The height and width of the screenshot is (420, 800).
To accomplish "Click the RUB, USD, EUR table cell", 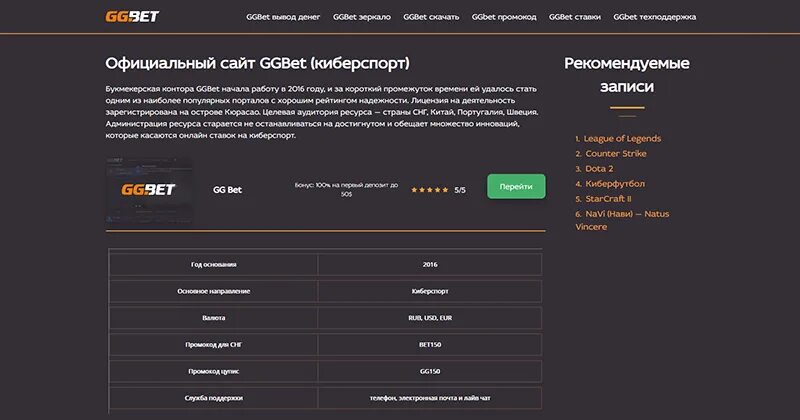I will tap(430, 318).
